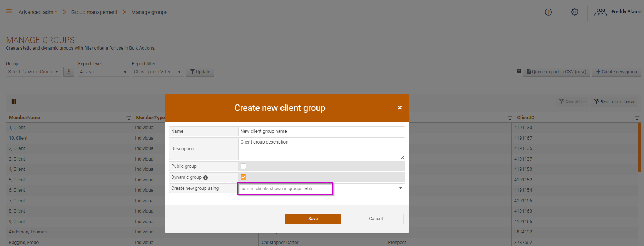Close the Create new client group dialog
This screenshot has height=246, width=644.
click(400, 108)
